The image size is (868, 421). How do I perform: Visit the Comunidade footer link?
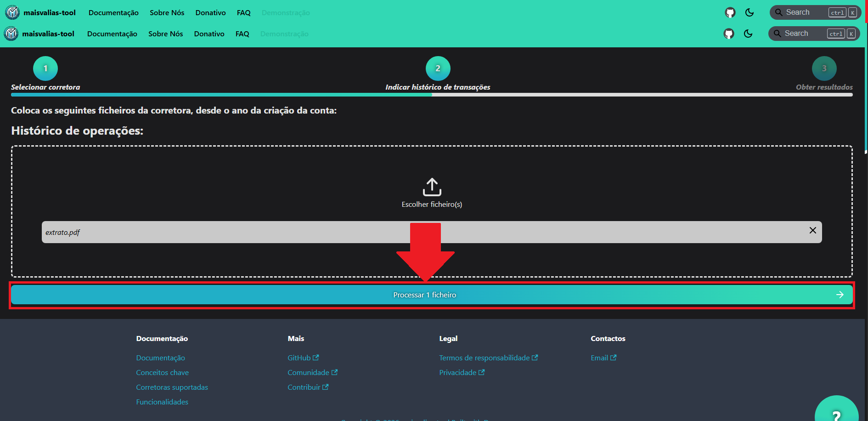308,372
